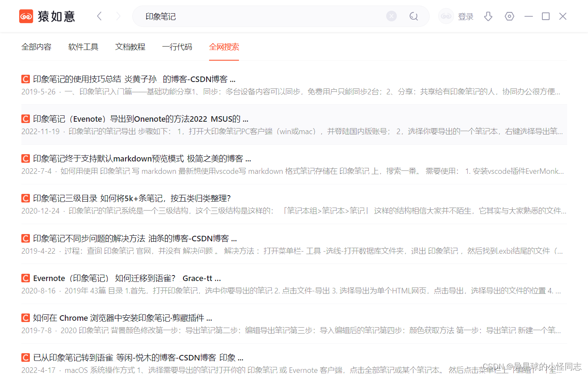Open the downloads icon
Screen dimensions: 588x375
(x=488, y=16)
